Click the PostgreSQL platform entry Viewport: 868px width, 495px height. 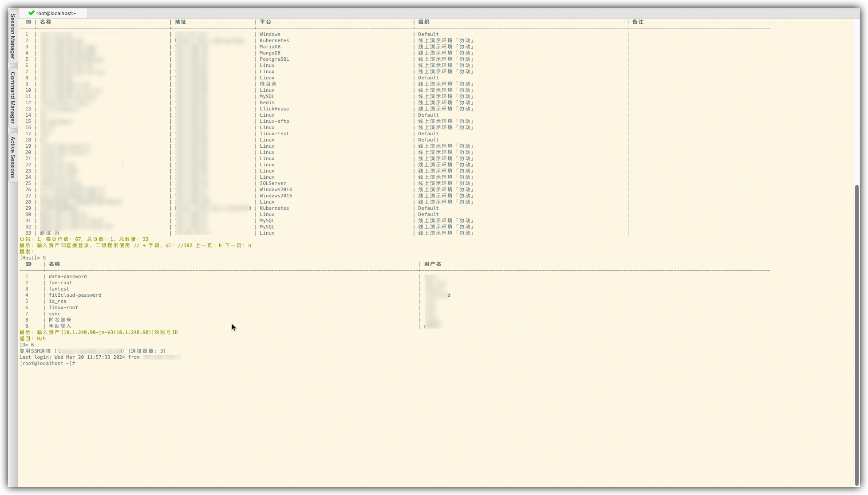[274, 59]
